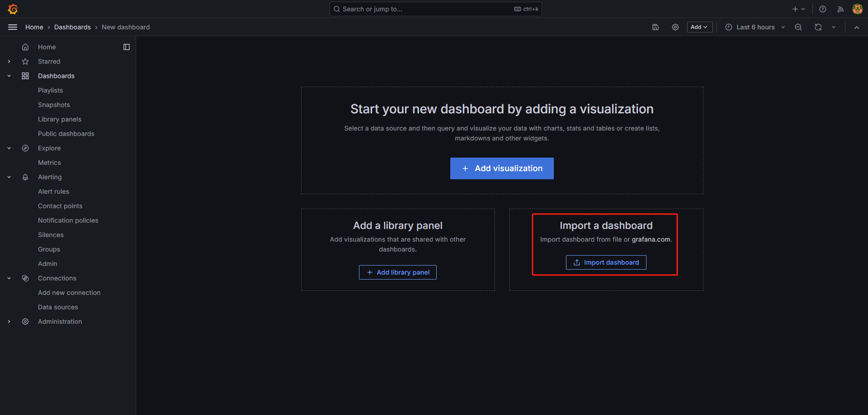Screen dimensions: 868x415
Task: Click the Import dashboard button
Action: [x=606, y=262]
